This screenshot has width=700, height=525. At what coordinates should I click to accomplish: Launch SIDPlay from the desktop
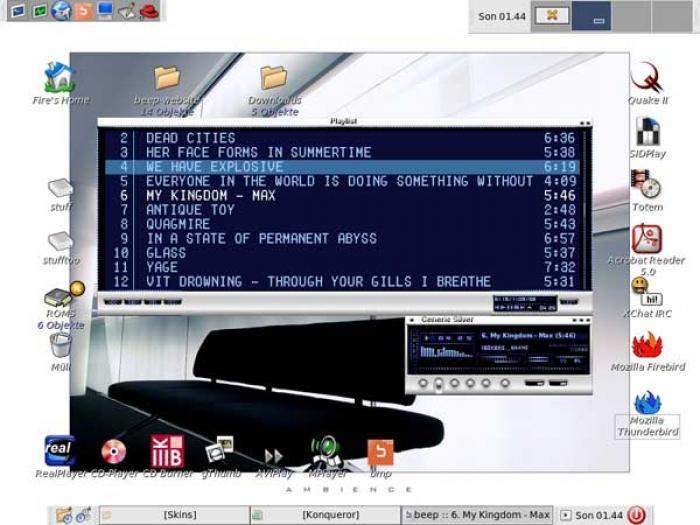[647, 132]
